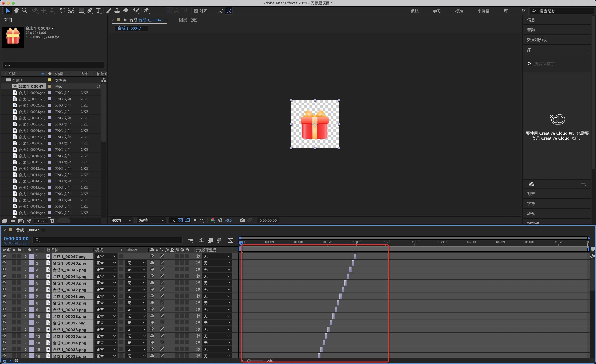Take snapshot with camera icon
The height and width of the screenshot is (364, 596).
point(242,220)
